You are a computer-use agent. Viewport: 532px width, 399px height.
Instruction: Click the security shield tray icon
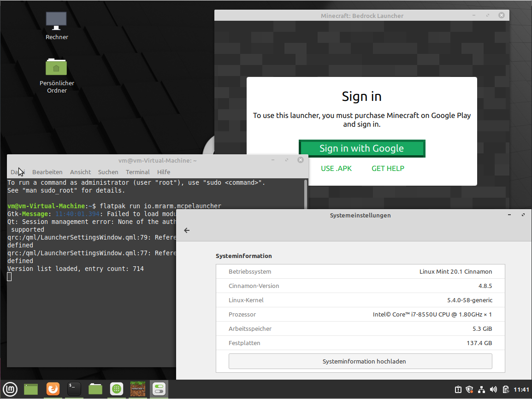point(470,389)
